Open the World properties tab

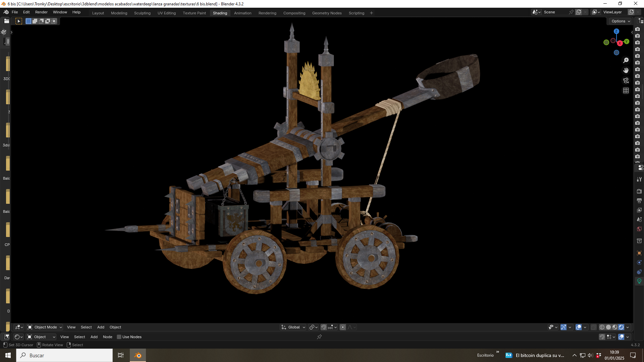[x=639, y=229]
